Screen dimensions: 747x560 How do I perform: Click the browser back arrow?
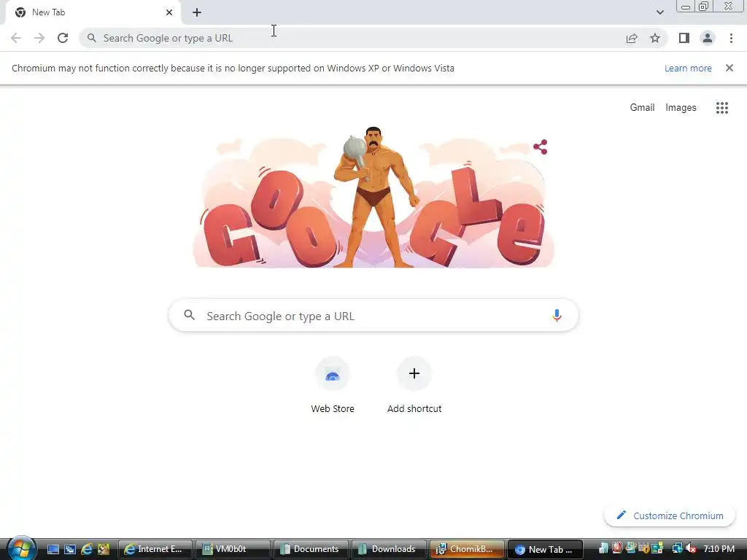[16, 38]
